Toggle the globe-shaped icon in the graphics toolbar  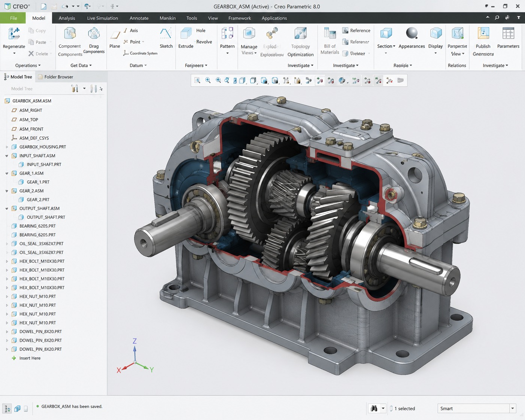342,80
